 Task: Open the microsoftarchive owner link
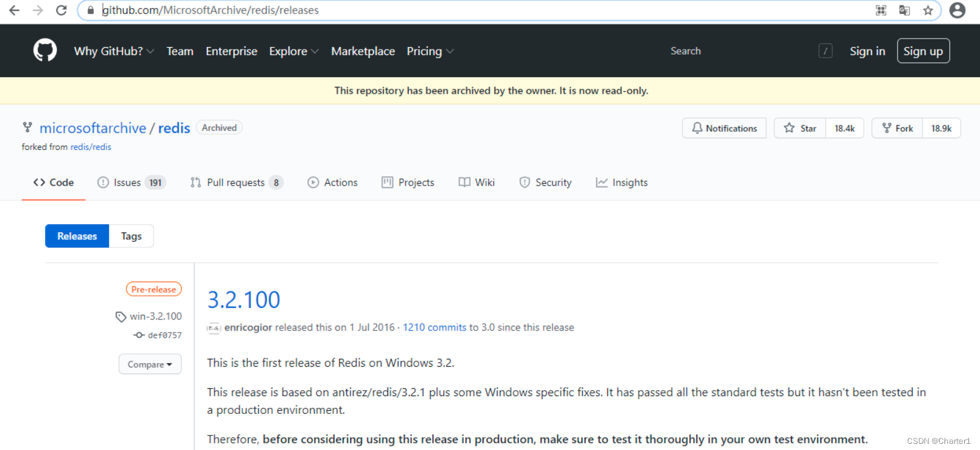(93, 128)
